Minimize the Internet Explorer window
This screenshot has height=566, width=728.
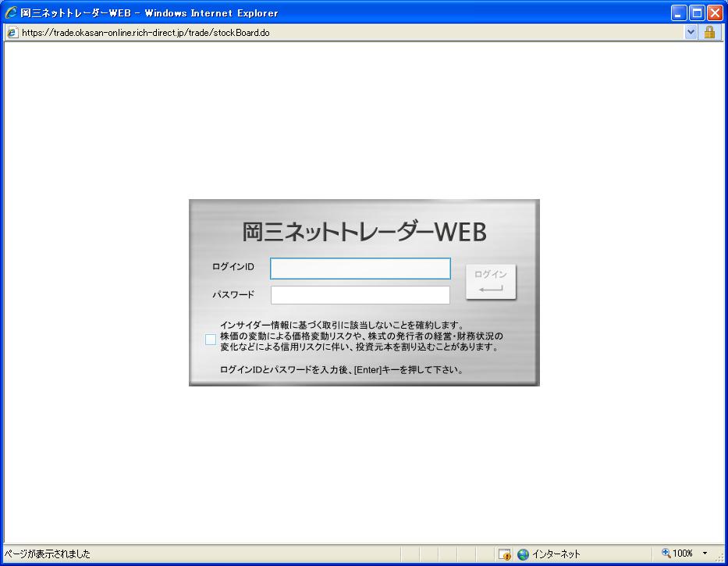679,13
